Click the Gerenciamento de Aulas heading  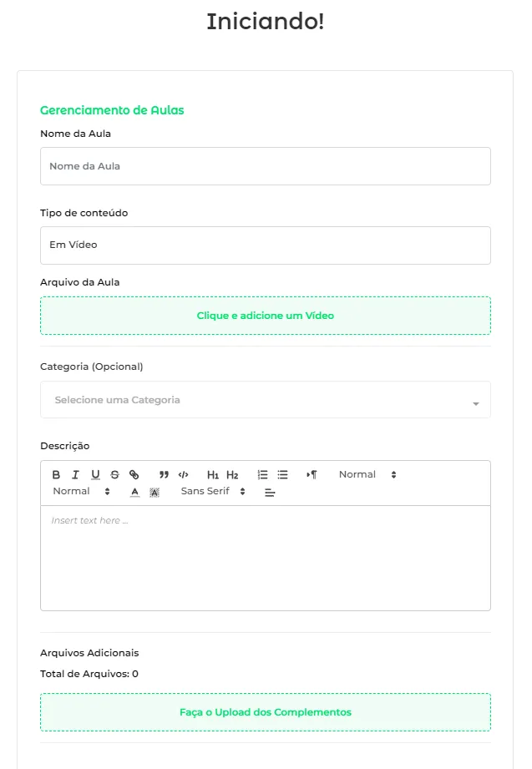(x=112, y=110)
